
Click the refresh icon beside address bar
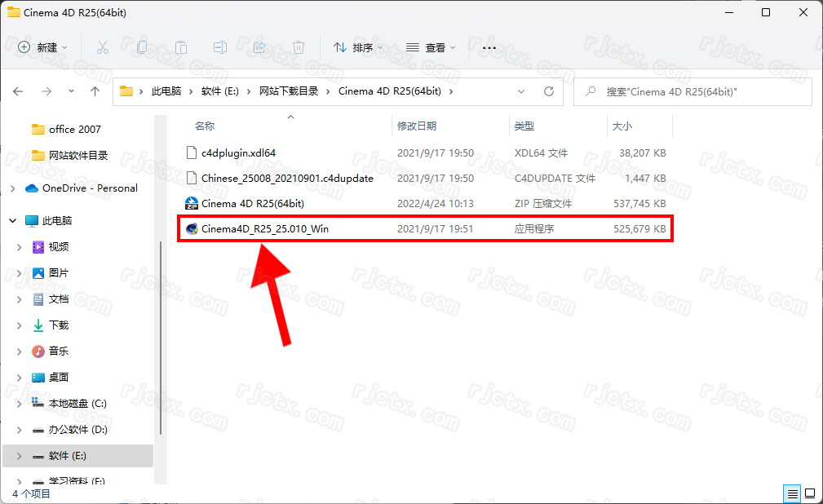549,91
